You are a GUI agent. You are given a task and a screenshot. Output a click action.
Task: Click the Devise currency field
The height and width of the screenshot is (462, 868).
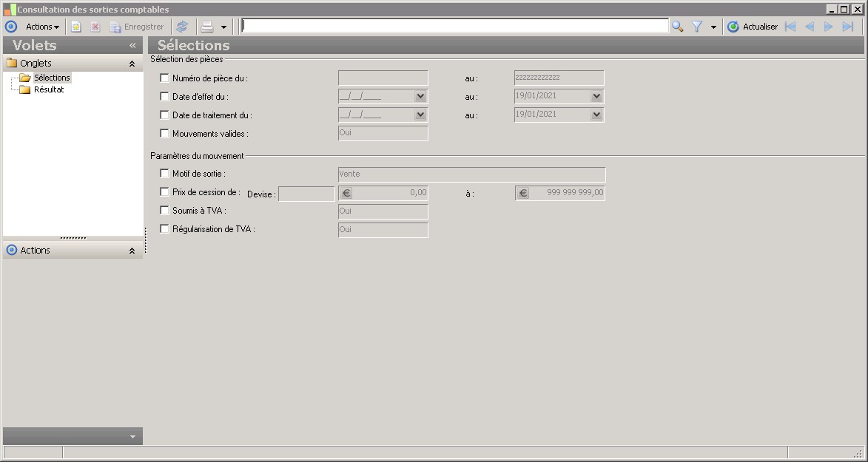[x=306, y=194]
